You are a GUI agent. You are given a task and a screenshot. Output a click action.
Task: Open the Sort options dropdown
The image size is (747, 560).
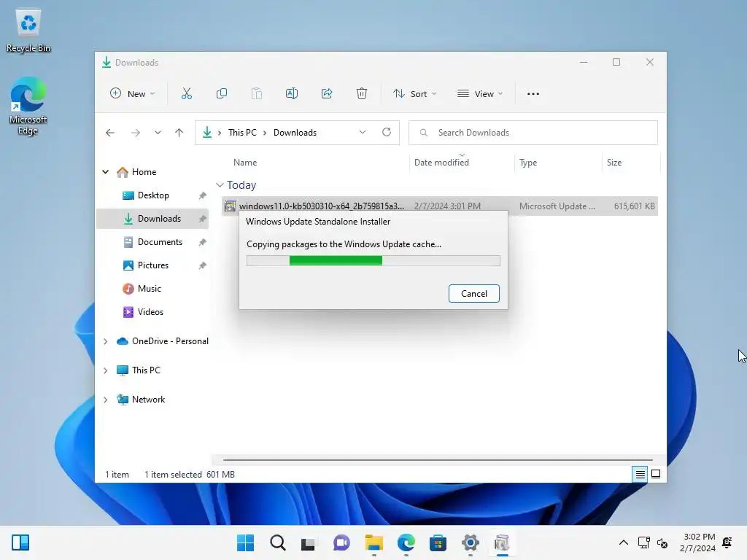click(x=414, y=94)
